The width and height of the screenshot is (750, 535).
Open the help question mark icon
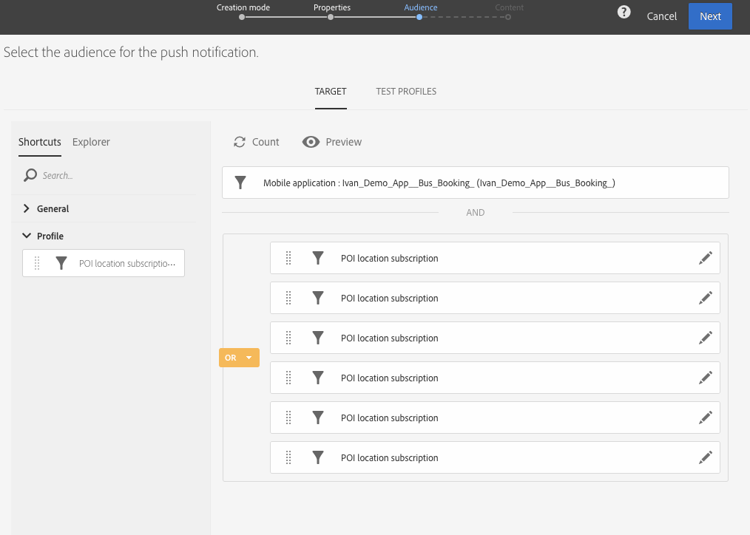pos(624,12)
